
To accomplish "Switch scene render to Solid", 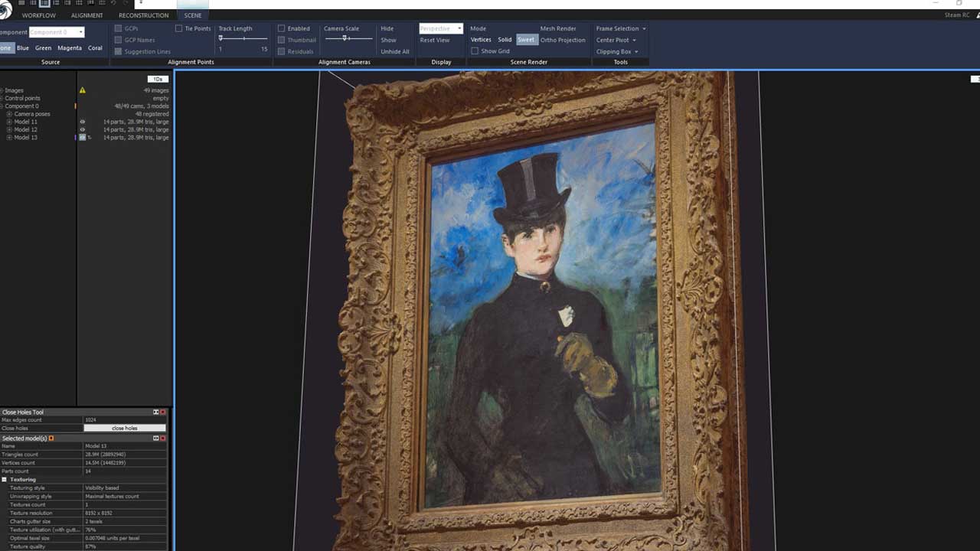I will point(505,40).
